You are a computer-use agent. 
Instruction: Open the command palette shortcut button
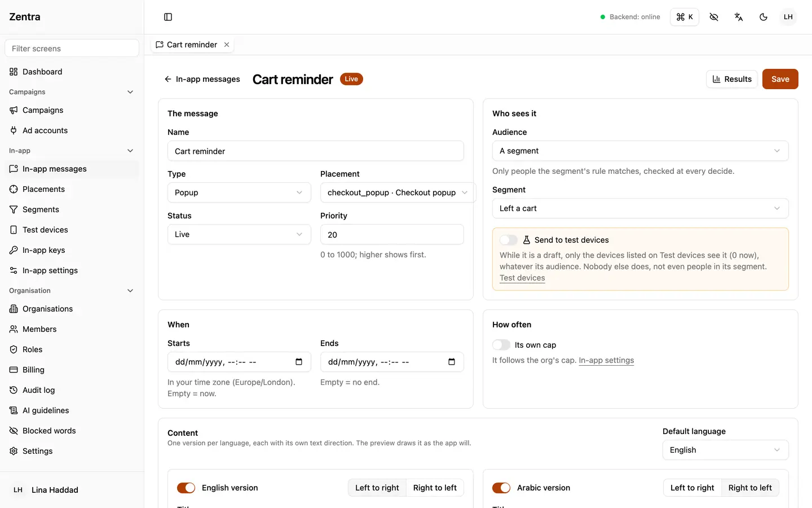(685, 17)
